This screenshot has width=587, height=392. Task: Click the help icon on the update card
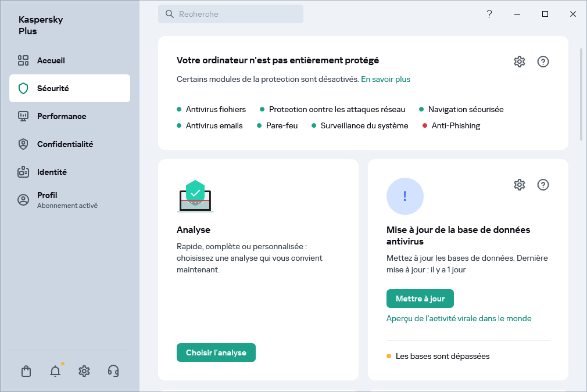543,185
